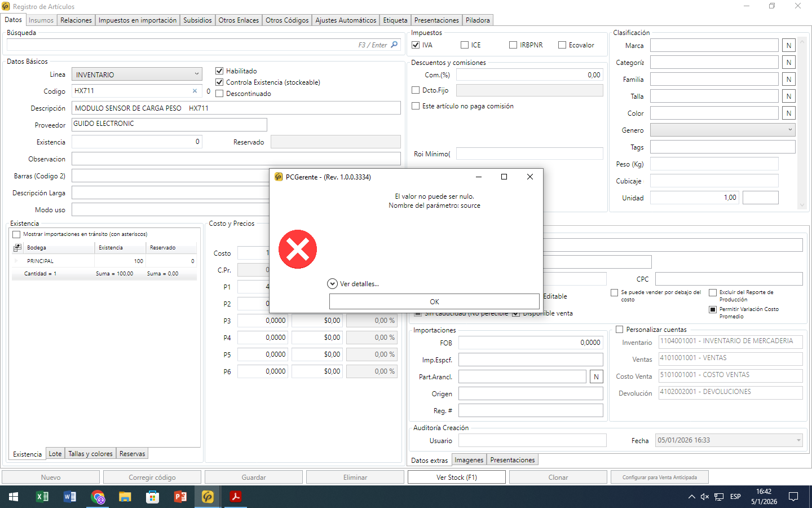Open Excel from the taskbar

point(42,497)
